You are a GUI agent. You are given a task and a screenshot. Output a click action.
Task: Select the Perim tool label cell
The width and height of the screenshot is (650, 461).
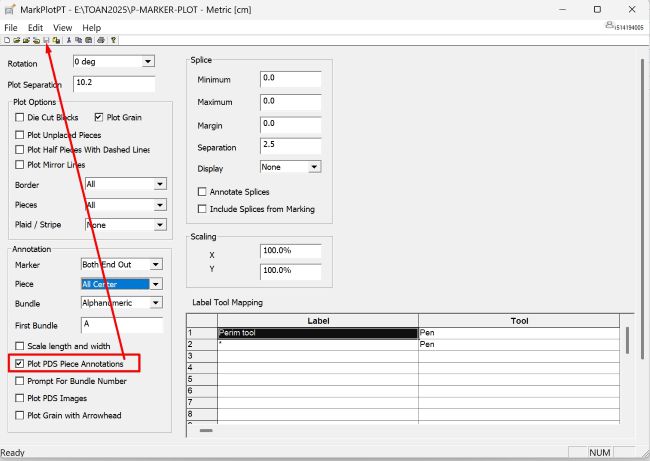pyautogui.click(x=318, y=333)
